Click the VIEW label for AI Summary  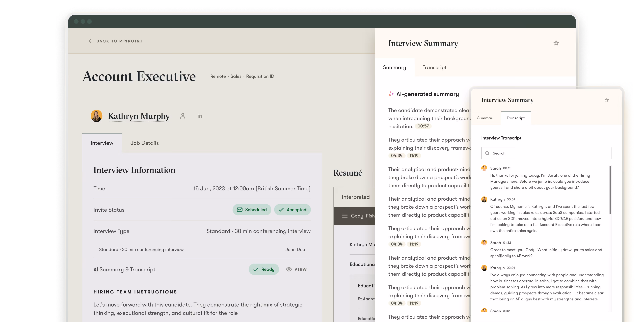pyautogui.click(x=301, y=269)
